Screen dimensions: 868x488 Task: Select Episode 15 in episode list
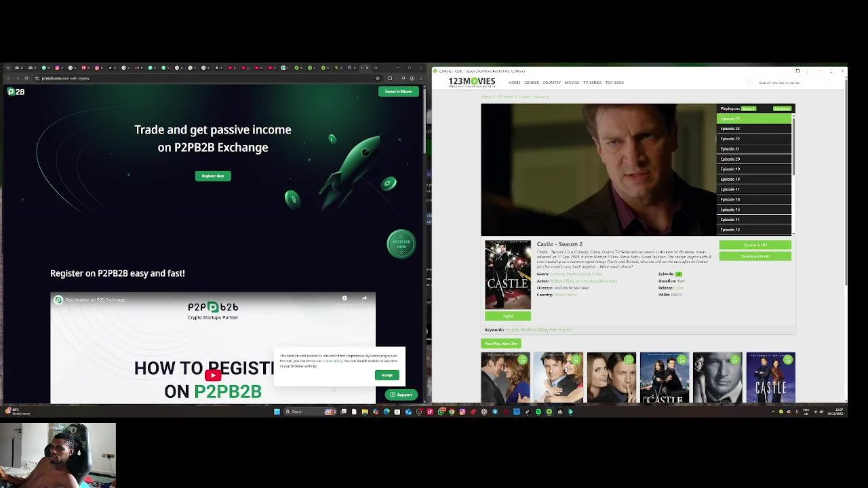[754, 210]
